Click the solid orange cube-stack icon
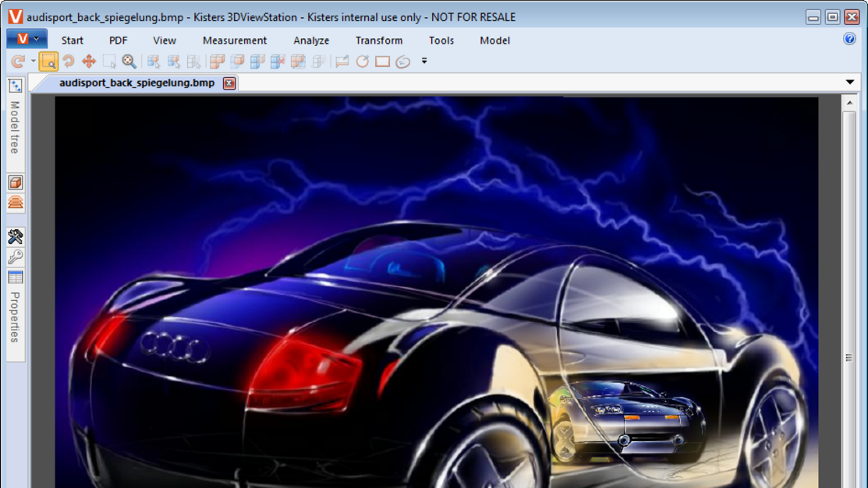 coord(217,62)
